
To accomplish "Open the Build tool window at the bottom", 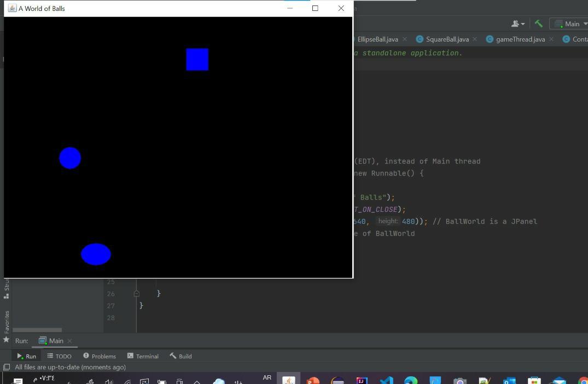I will pos(181,356).
